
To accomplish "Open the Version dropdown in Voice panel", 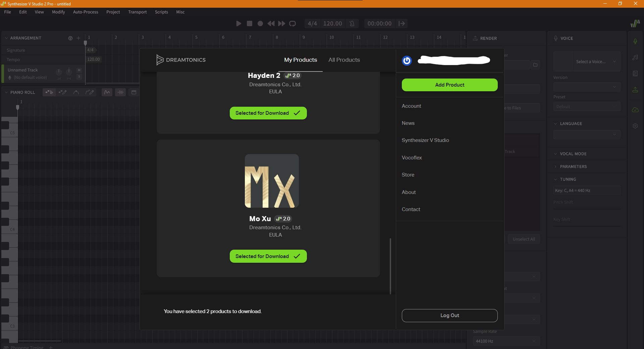I will pyautogui.click(x=587, y=87).
